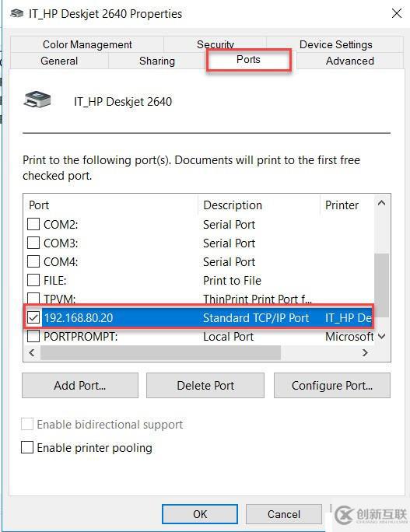This screenshot has height=532, width=410.
Task: Close the Properties dialog with X
Action: click(397, 13)
